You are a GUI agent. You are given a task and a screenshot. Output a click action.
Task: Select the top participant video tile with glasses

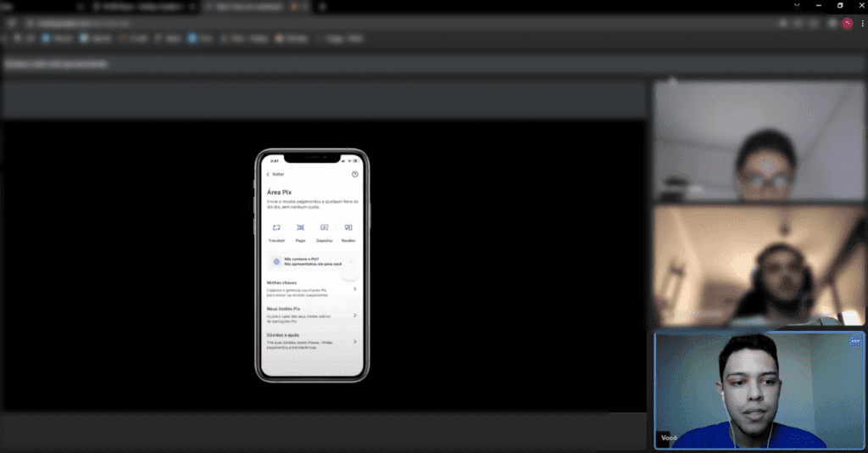point(759,141)
